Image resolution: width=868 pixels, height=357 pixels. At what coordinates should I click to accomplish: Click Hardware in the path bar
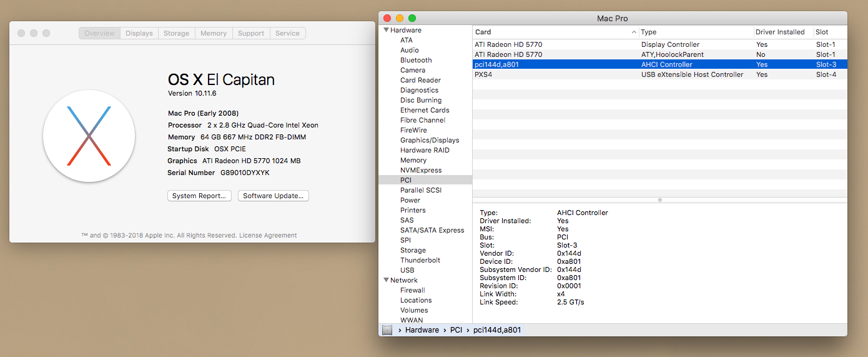422,330
